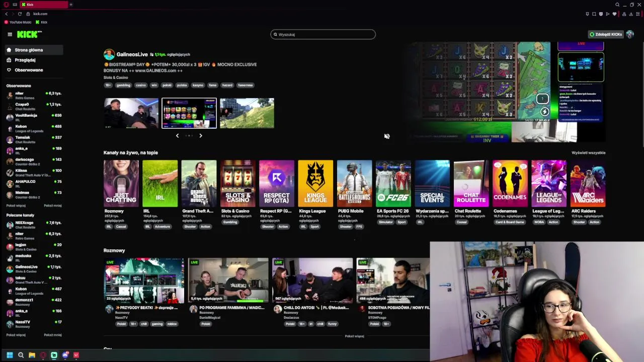This screenshot has width=644, height=362.
Task: Open CHILL DO ANTOSI stream thumbnail
Action: [x=312, y=281]
